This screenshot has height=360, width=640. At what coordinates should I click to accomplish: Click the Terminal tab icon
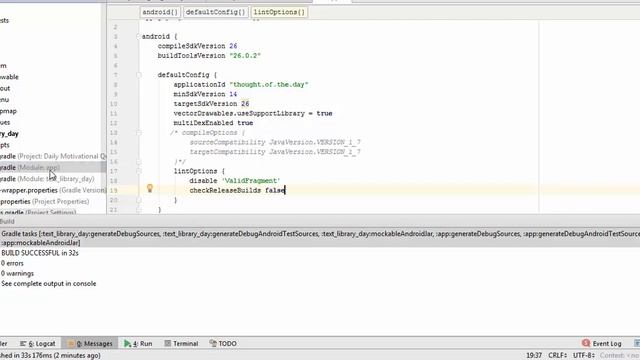167,344
